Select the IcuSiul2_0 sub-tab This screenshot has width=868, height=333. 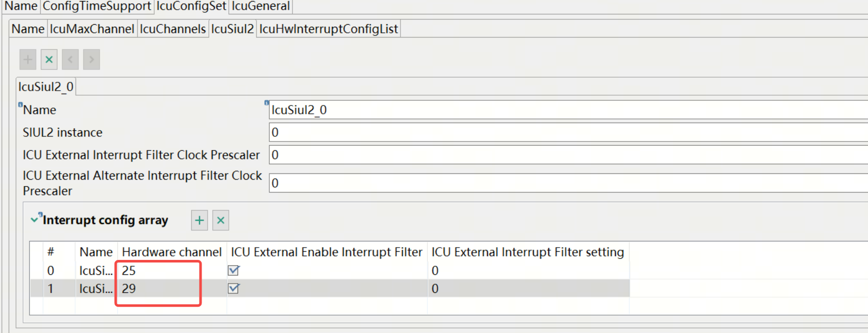[45, 86]
